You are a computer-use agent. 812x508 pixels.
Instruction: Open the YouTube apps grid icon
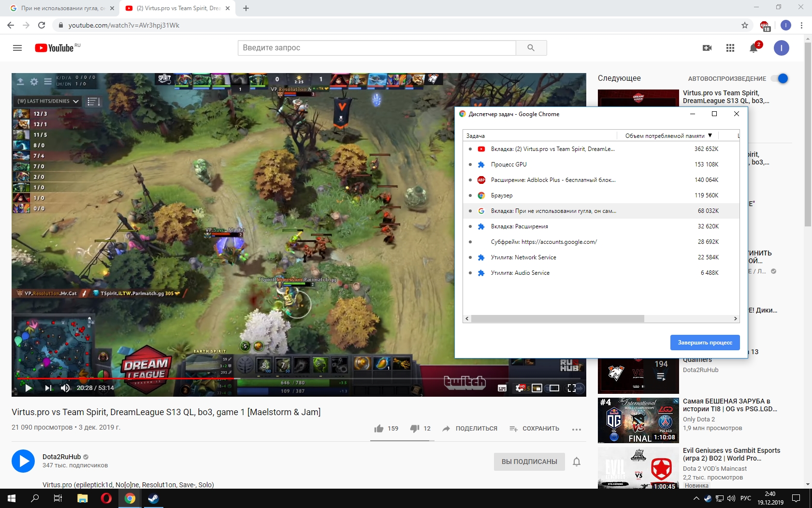730,48
